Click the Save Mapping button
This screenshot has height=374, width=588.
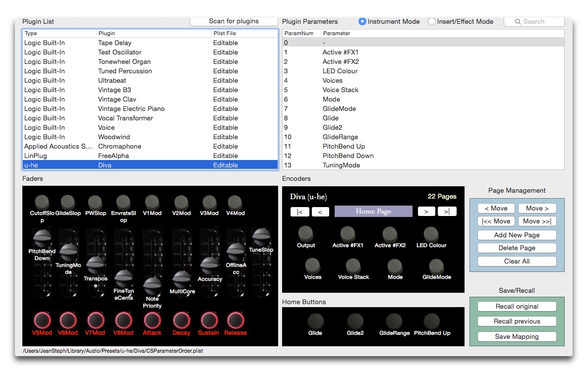(517, 337)
